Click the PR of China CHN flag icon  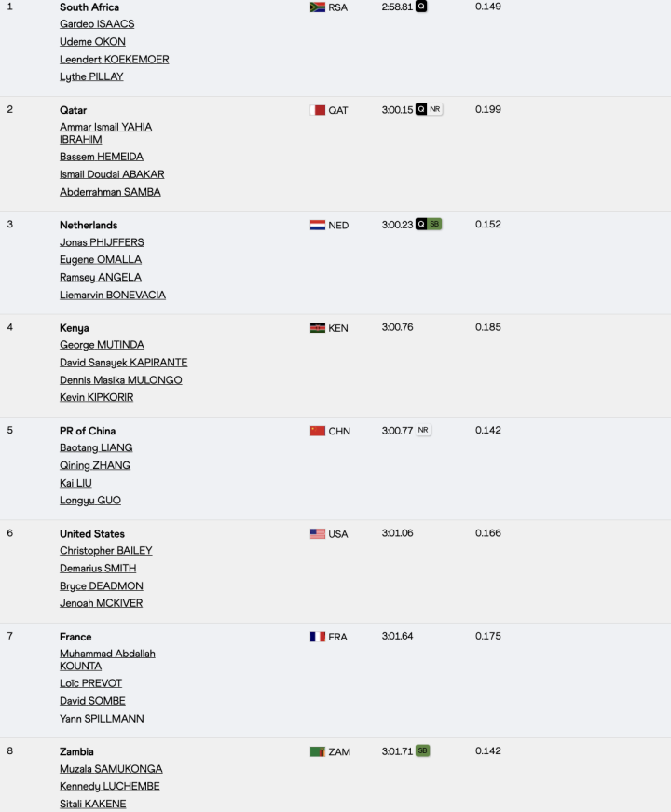316,430
